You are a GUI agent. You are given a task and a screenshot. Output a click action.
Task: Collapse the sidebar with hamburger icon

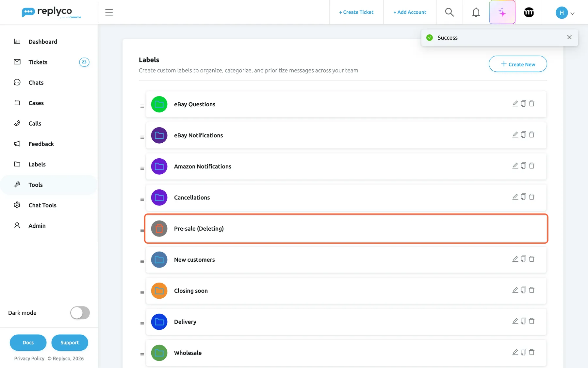109,12
